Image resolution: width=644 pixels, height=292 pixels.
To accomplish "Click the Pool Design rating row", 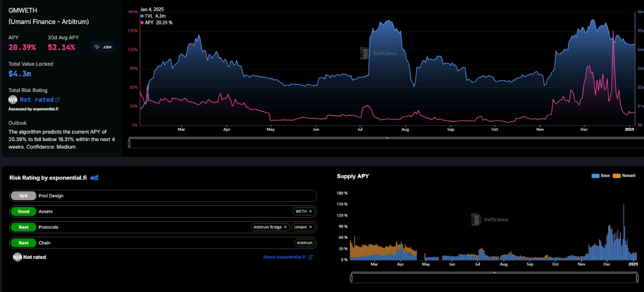I will coord(162,196).
